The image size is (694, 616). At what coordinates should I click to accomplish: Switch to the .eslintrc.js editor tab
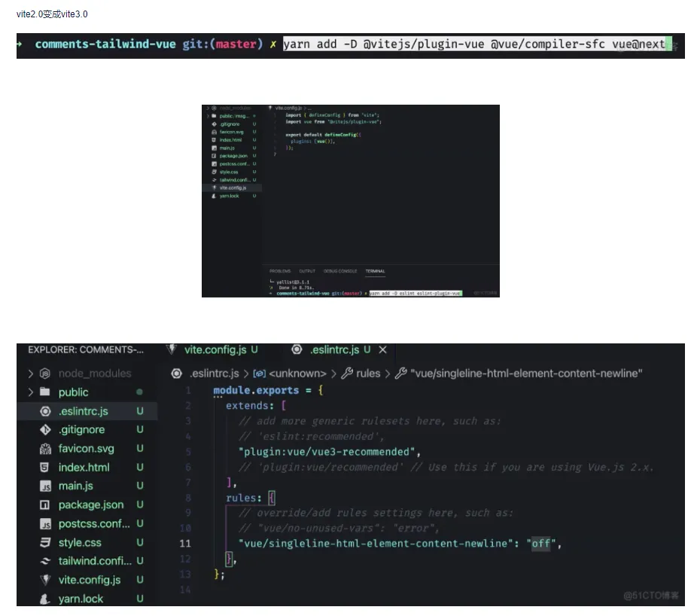coord(335,350)
